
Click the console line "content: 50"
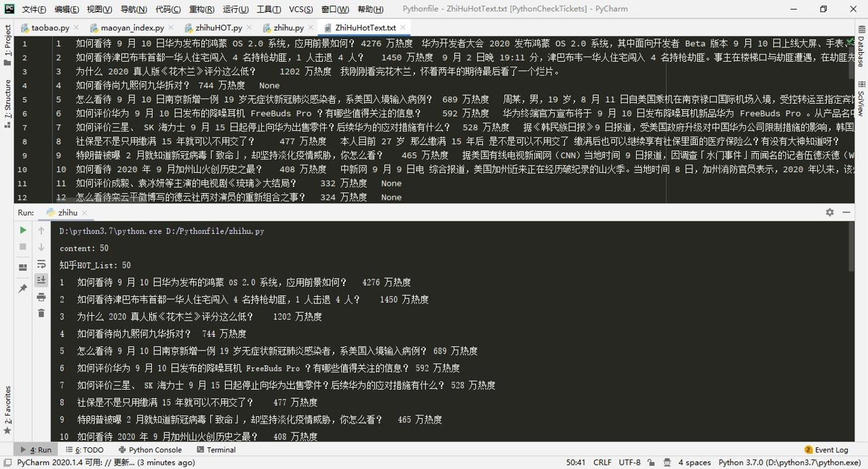pos(84,248)
